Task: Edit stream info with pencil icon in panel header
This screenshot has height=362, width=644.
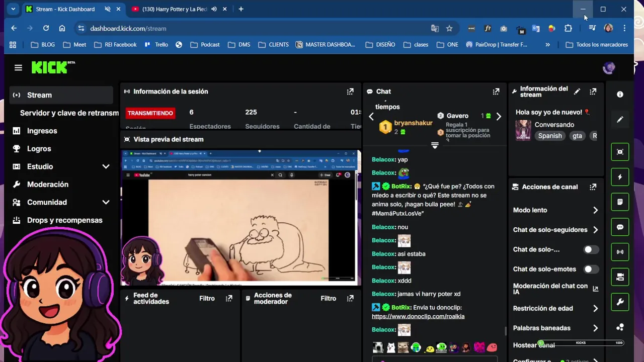Action: coord(577,92)
